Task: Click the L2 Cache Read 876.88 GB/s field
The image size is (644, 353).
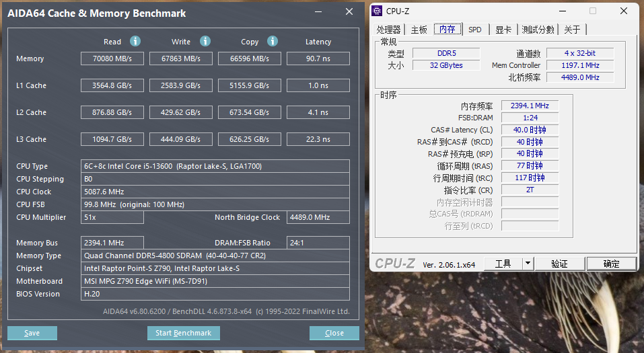Action: (x=112, y=112)
